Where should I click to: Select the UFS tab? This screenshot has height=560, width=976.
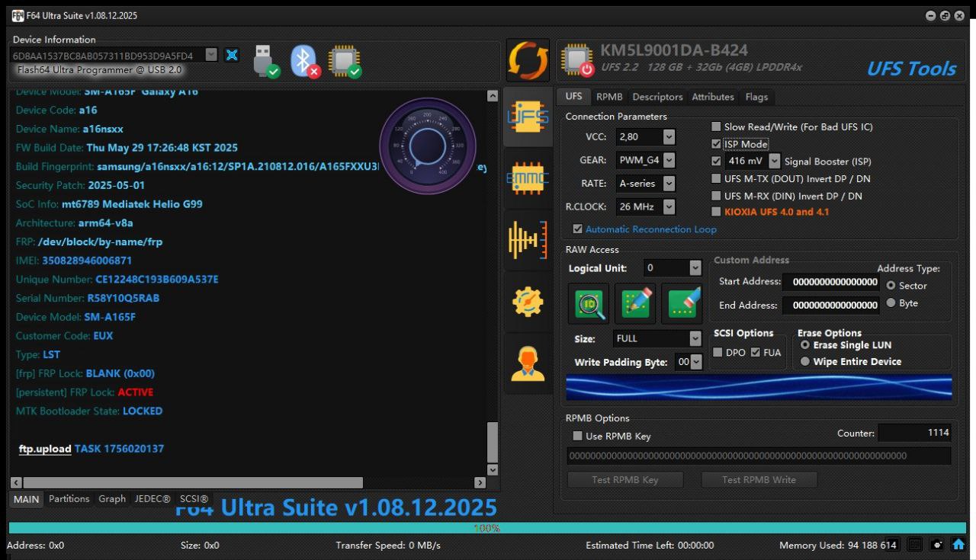click(573, 97)
